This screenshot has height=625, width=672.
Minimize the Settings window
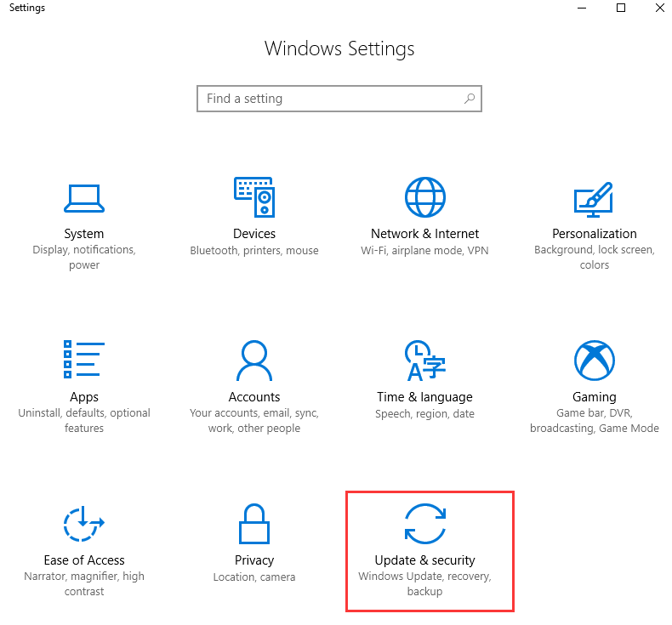(x=582, y=8)
